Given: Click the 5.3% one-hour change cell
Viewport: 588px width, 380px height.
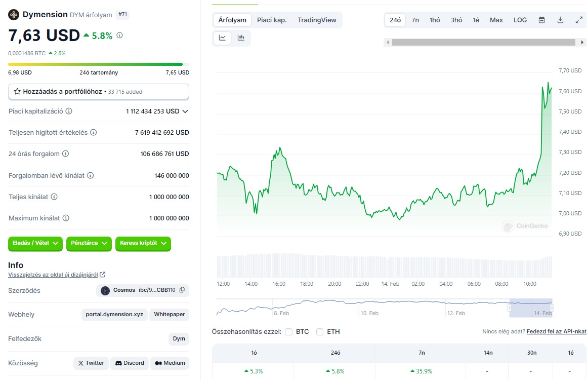Looking at the screenshot, I should click(x=254, y=371).
